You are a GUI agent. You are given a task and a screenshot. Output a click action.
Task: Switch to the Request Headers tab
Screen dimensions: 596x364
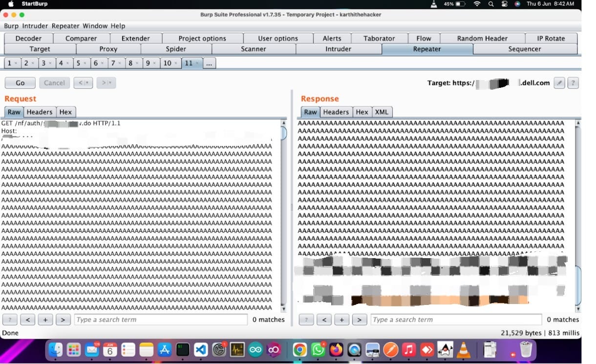click(x=40, y=112)
